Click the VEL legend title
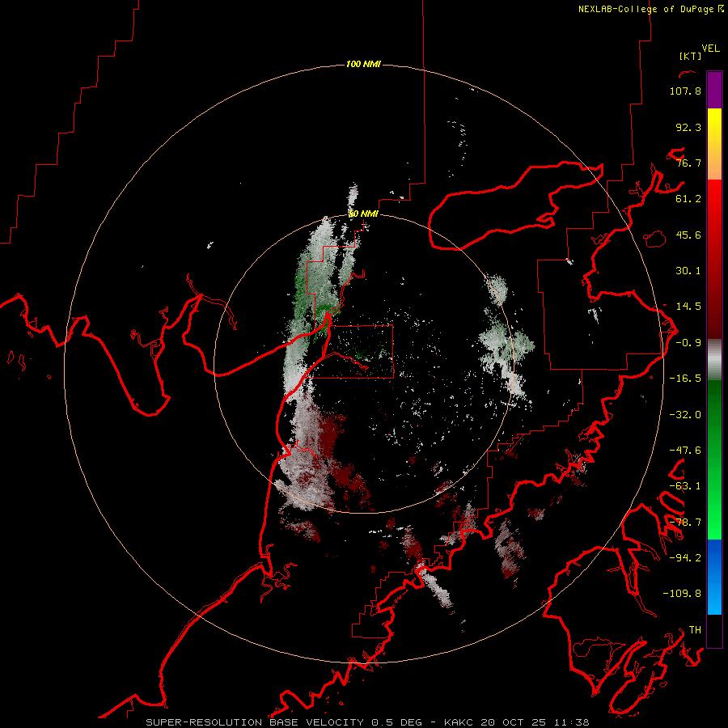 710,49
